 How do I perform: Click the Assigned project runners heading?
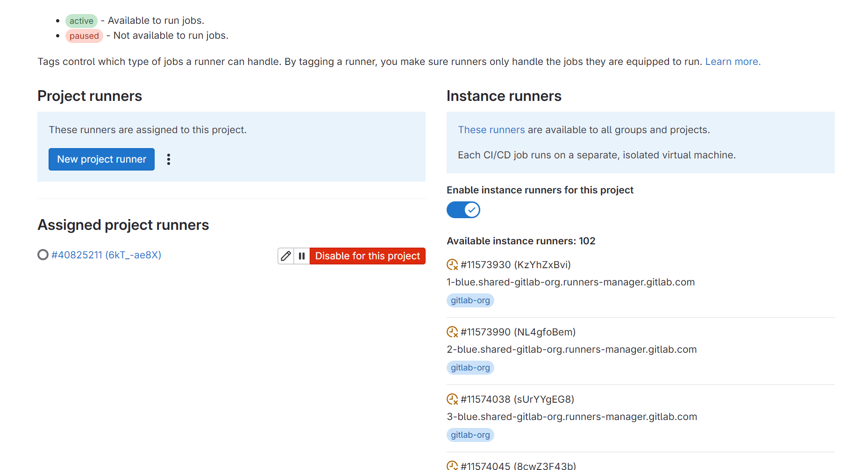[123, 225]
